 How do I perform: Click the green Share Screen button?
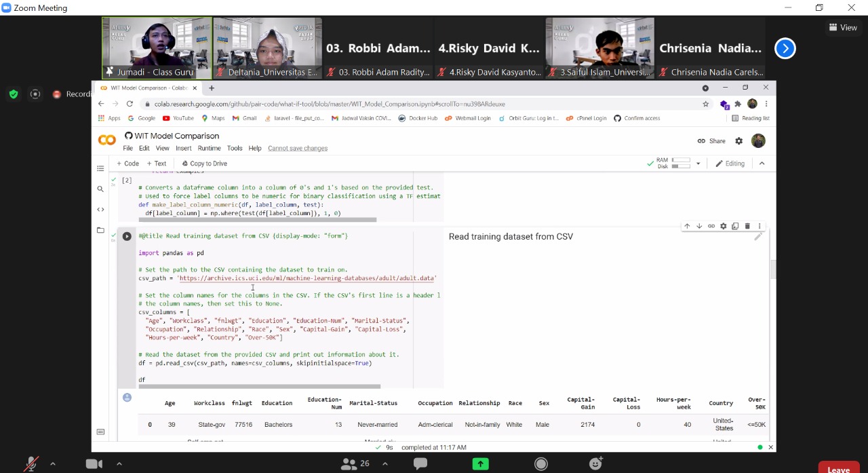tap(480, 464)
